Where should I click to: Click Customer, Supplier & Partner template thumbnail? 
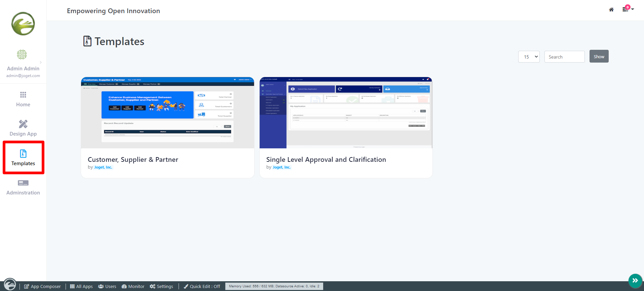pos(167,113)
